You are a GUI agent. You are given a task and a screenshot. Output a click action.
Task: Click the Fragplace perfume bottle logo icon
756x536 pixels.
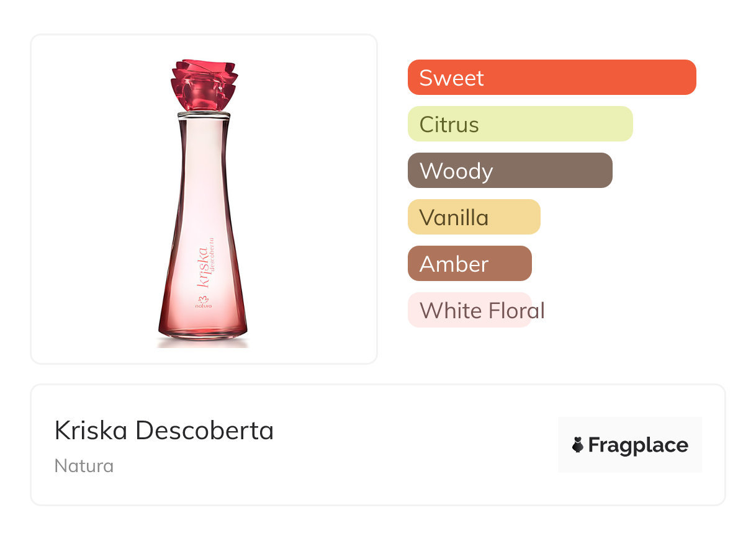(578, 445)
